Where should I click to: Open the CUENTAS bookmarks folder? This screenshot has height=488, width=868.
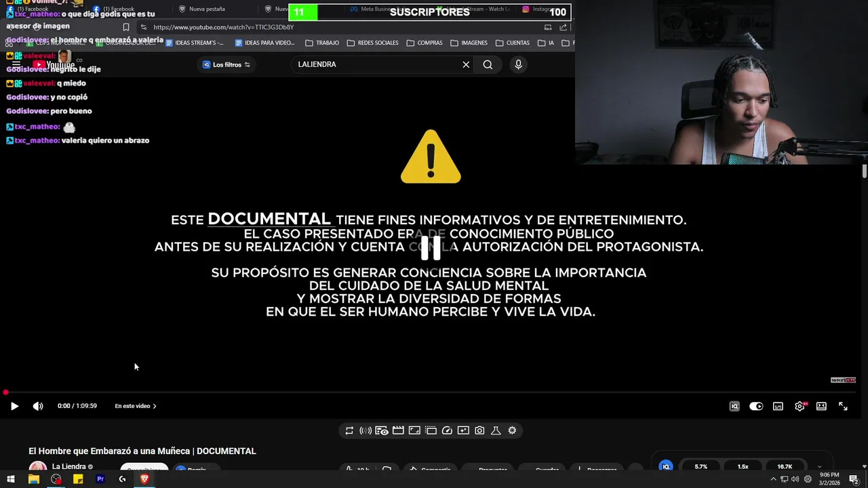click(513, 43)
